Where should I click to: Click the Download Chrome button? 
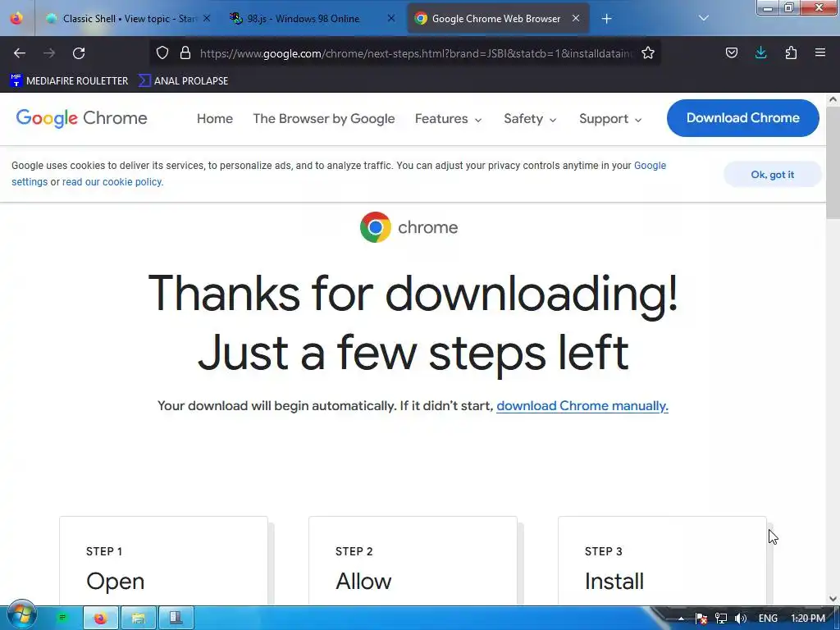[x=742, y=118]
